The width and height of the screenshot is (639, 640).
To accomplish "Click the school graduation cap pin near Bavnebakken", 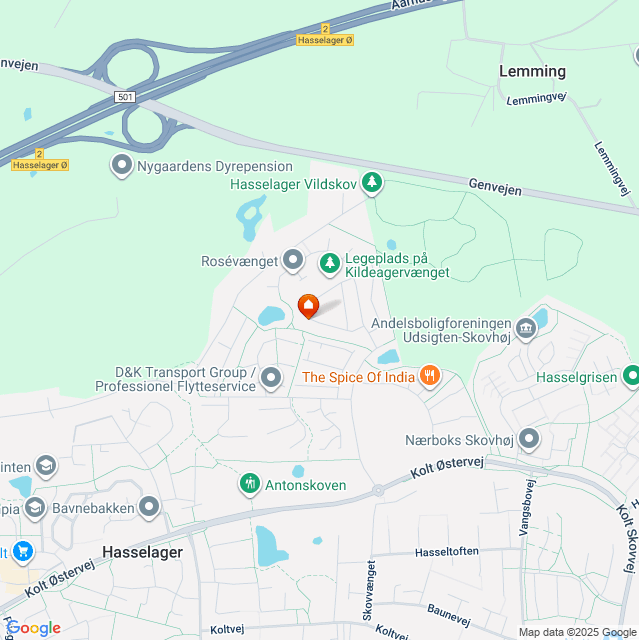I will tap(35, 509).
